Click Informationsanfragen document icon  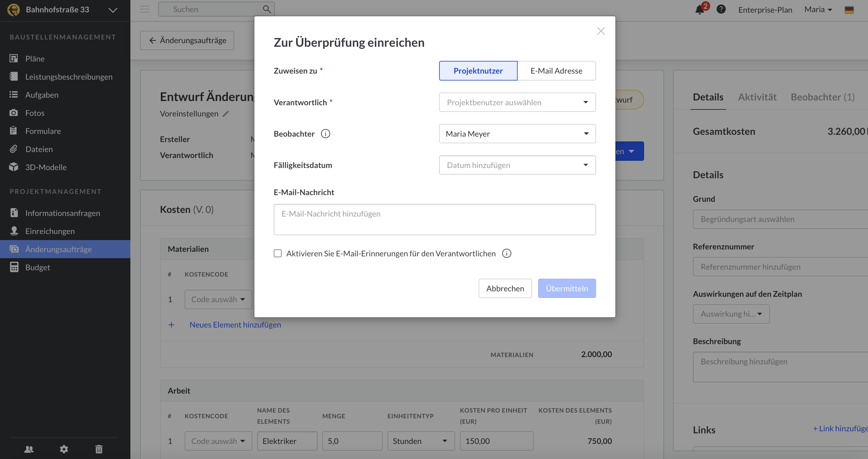click(x=14, y=213)
